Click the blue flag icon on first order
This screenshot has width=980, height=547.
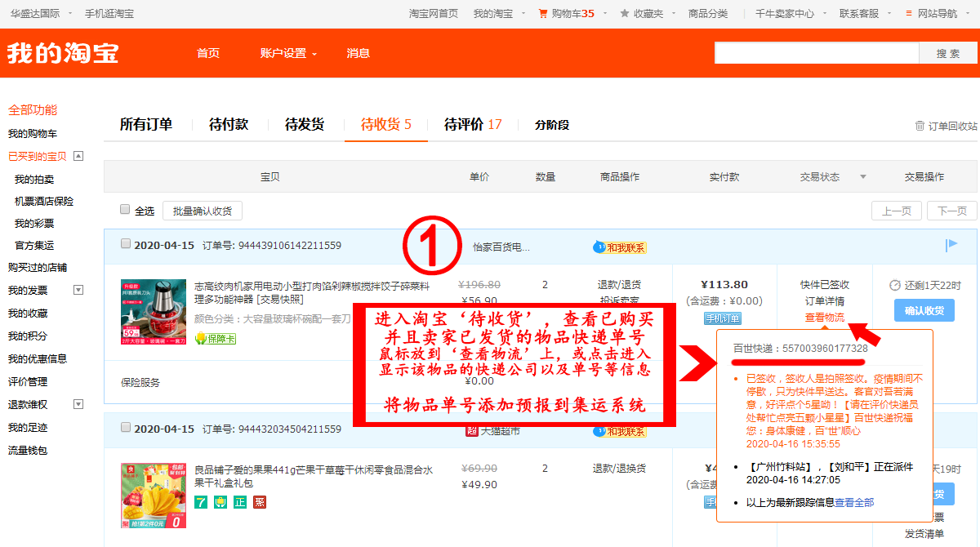coord(951,245)
